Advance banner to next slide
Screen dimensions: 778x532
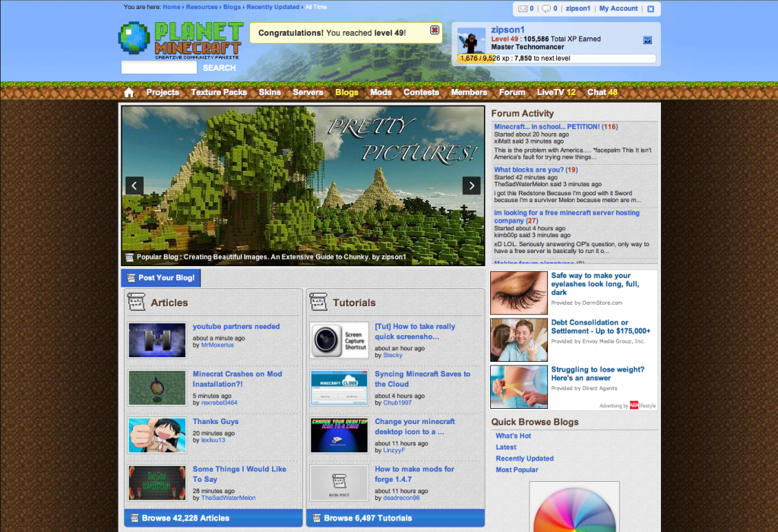[x=471, y=185]
